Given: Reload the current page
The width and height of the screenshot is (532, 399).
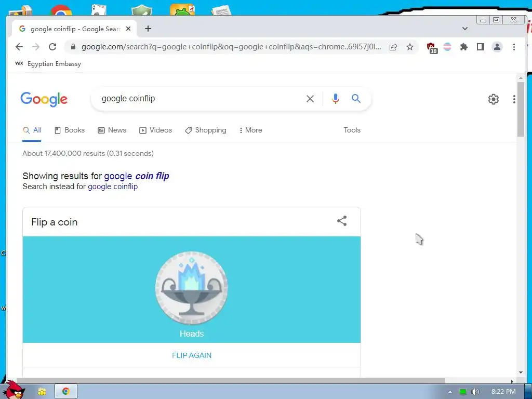Looking at the screenshot, I should click(x=52, y=47).
